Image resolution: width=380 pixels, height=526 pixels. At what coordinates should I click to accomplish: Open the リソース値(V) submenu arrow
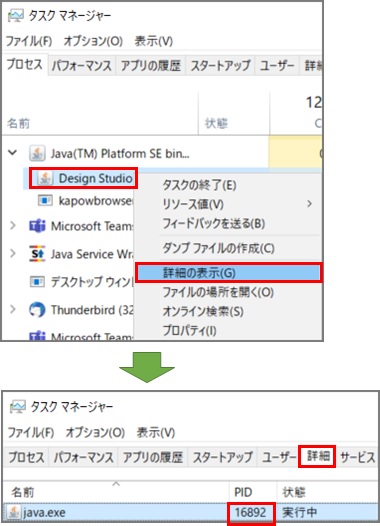click(309, 204)
